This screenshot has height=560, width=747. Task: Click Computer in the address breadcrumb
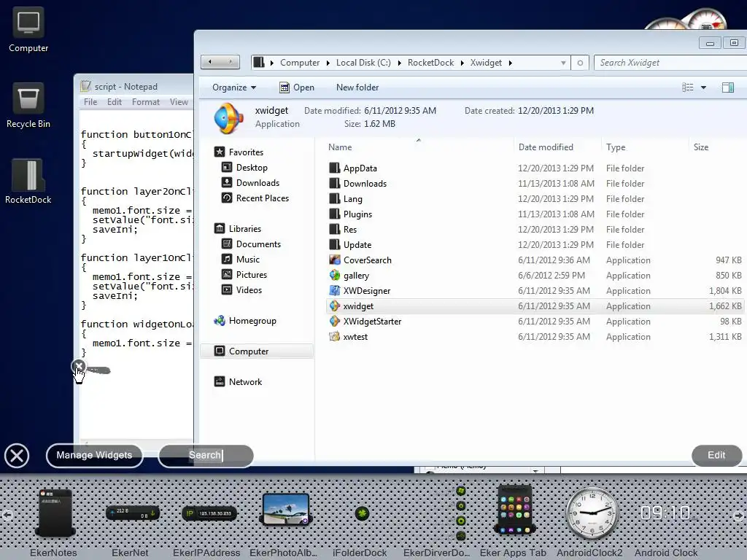[x=300, y=63]
